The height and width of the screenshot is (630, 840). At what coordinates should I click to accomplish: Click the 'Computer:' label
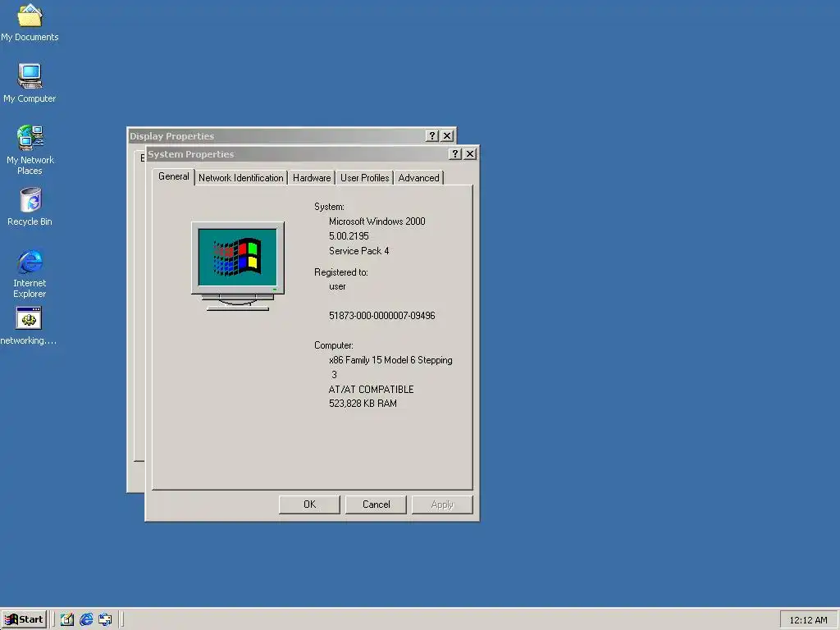[334, 345]
